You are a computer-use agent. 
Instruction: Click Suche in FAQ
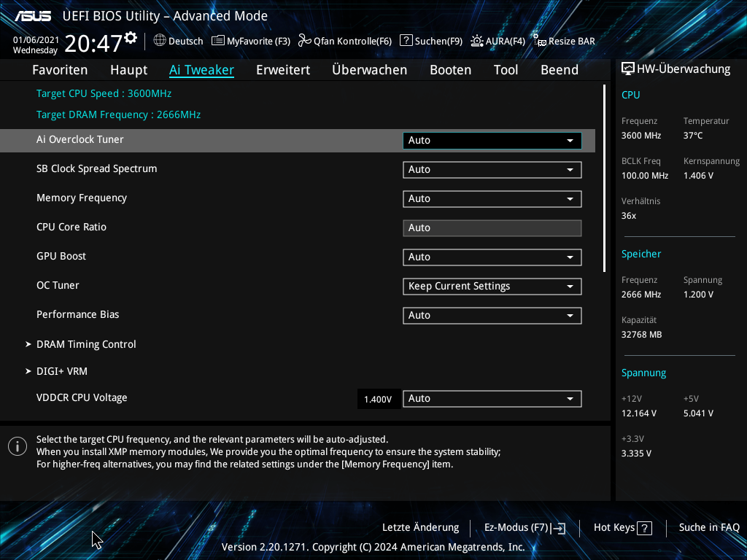tap(709, 528)
